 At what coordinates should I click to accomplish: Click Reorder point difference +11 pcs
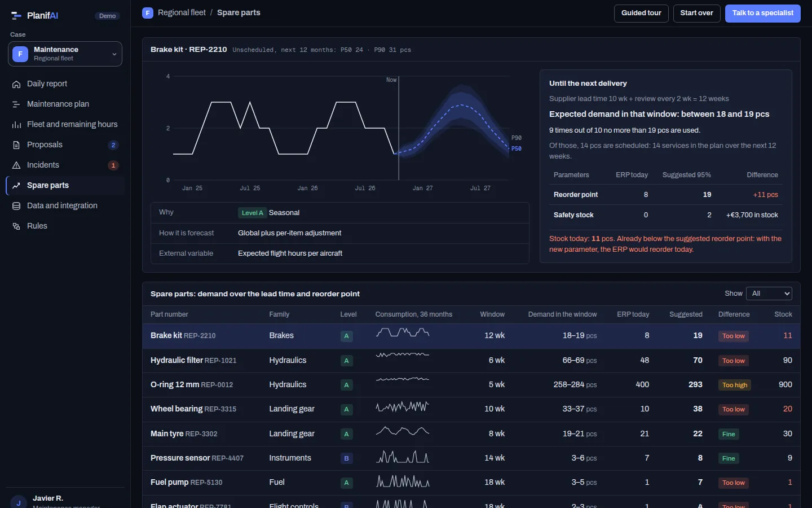tap(765, 195)
